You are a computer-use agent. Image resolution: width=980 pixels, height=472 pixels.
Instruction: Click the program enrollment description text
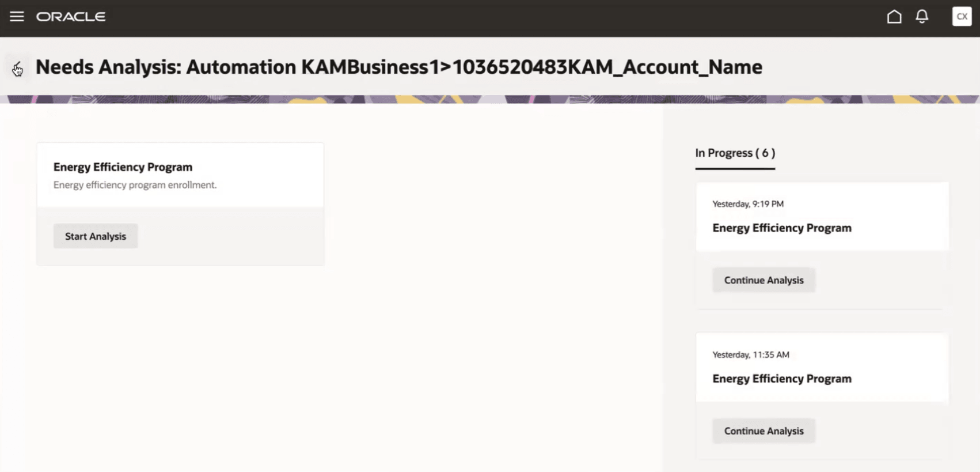pyautogui.click(x=135, y=185)
